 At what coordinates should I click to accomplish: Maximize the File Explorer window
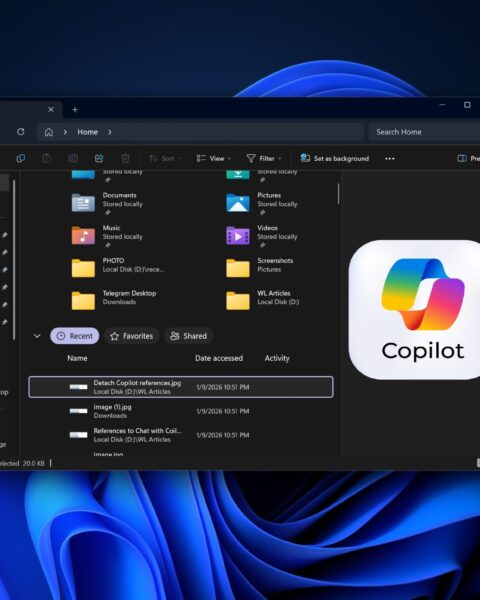pos(467,105)
